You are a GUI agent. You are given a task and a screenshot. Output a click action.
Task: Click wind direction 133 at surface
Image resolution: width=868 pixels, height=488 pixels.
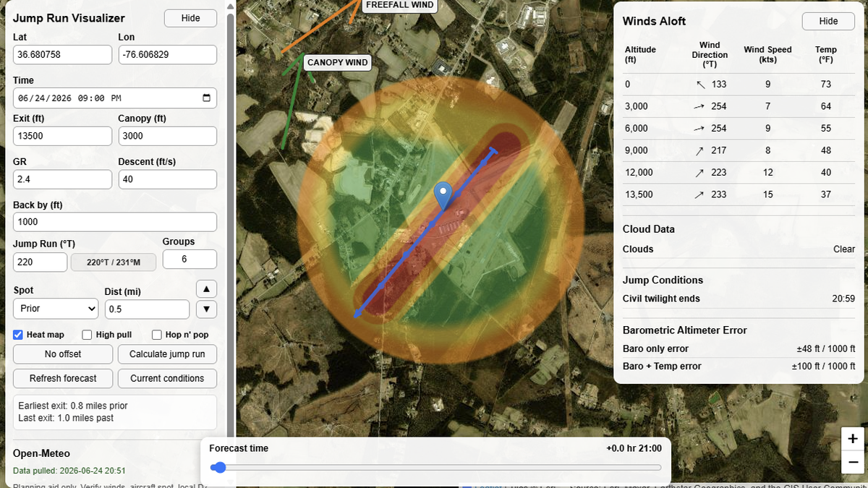718,84
